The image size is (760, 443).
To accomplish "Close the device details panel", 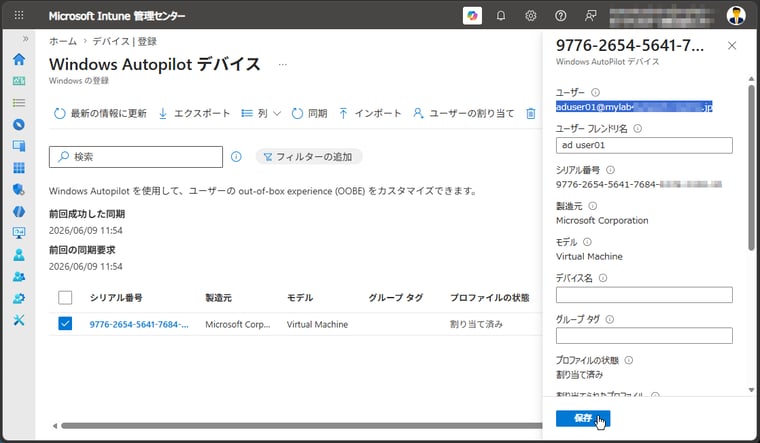I will pyautogui.click(x=732, y=46).
